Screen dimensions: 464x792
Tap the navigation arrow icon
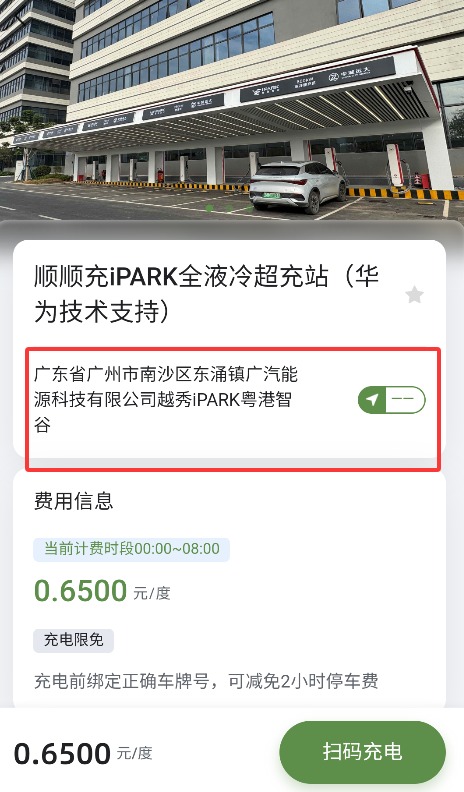point(372,400)
